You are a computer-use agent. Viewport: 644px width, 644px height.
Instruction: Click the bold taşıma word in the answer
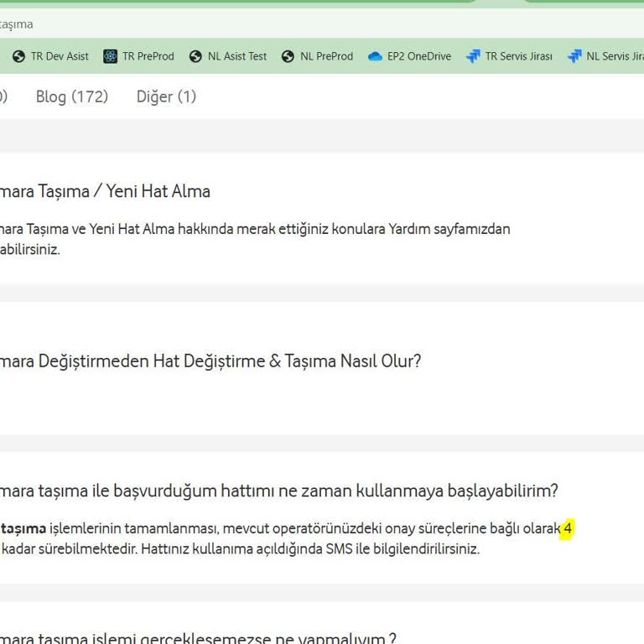23,528
